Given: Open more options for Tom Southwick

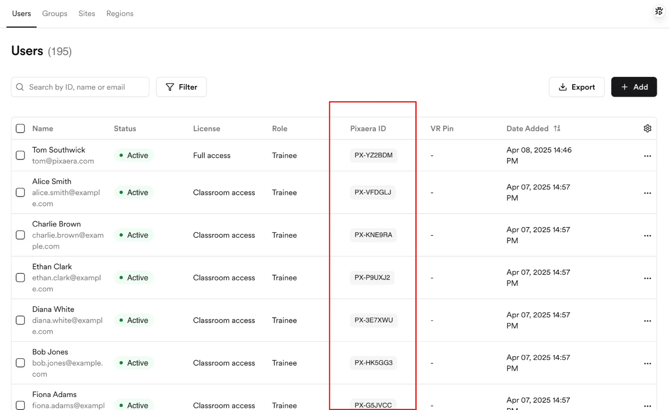Looking at the screenshot, I should (647, 156).
